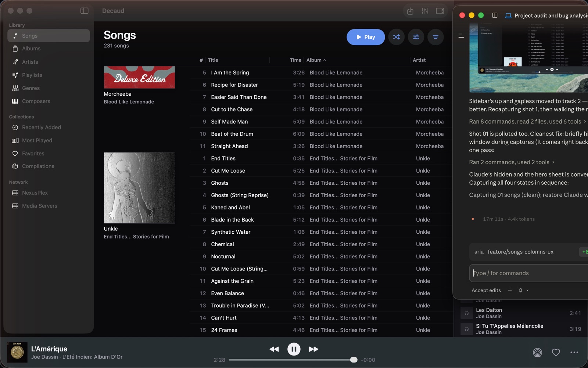Sort by the # column header

point(201,60)
